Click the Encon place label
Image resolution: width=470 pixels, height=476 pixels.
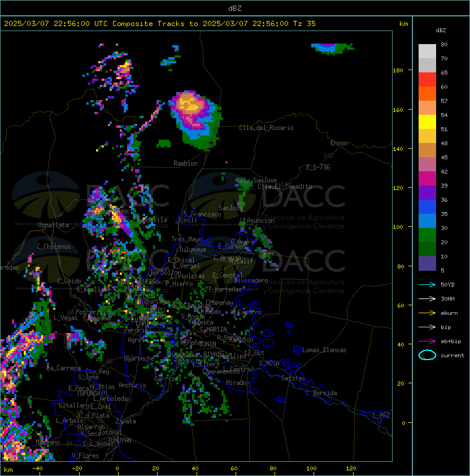click(339, 143)
